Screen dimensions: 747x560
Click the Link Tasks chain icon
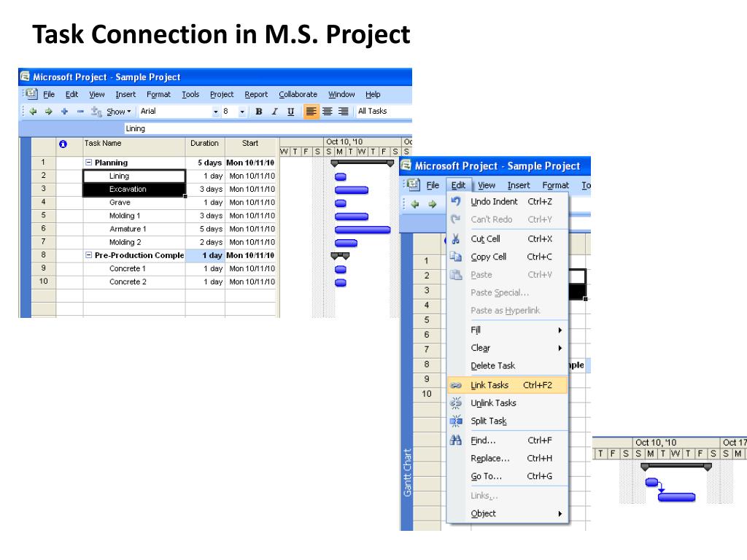pyautogui.click(x=456, y=385)
